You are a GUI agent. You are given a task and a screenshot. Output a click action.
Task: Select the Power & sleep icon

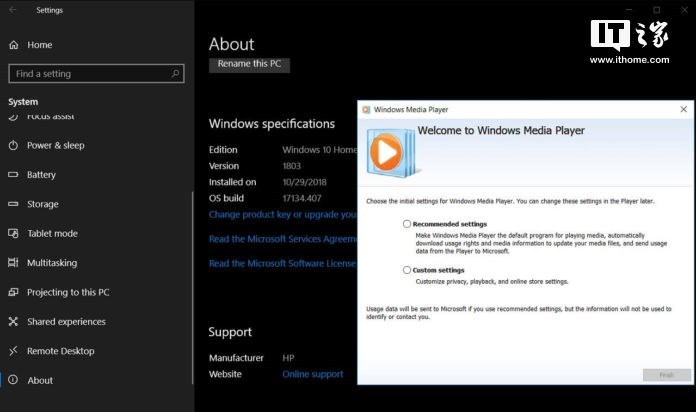coord(13,145)
